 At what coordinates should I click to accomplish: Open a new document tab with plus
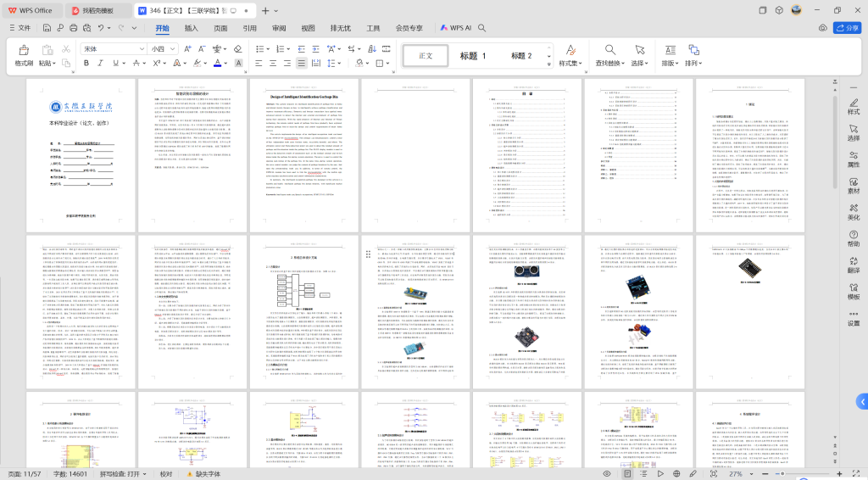click(x=265, y=10)
